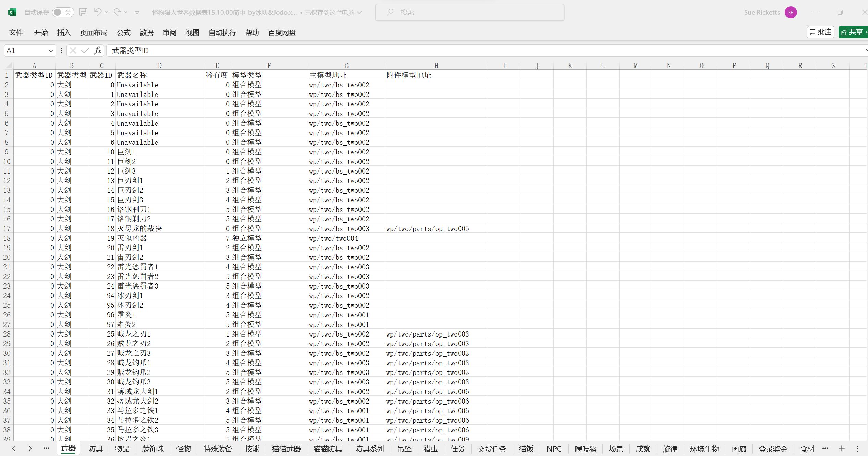The width and height of the screenshot is (868, 456).
Task: Open the 文件 menu
Action: click(x=16, y=33)
